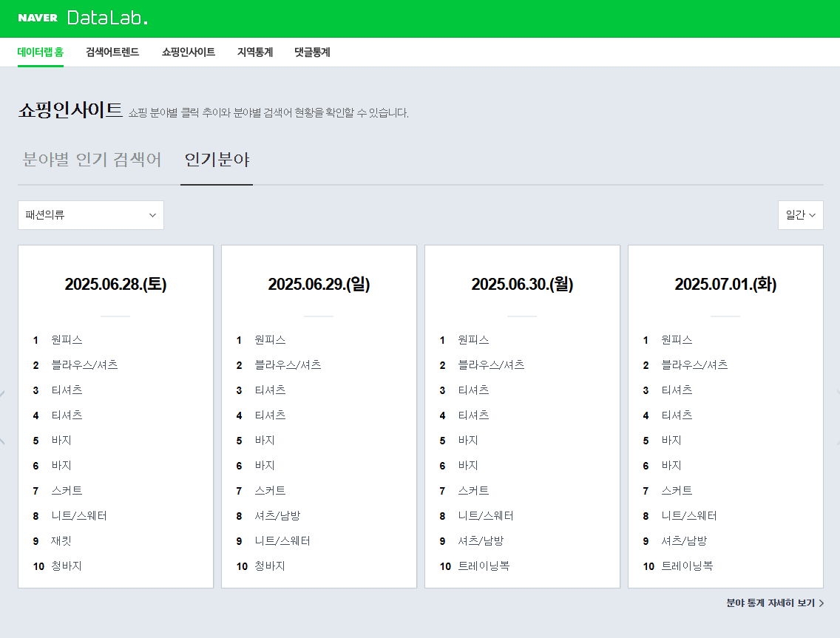The image size is (840, 638).
Task: Select 블라우스/셔츠 on 2025.07.01
Action: coord(694,364)
